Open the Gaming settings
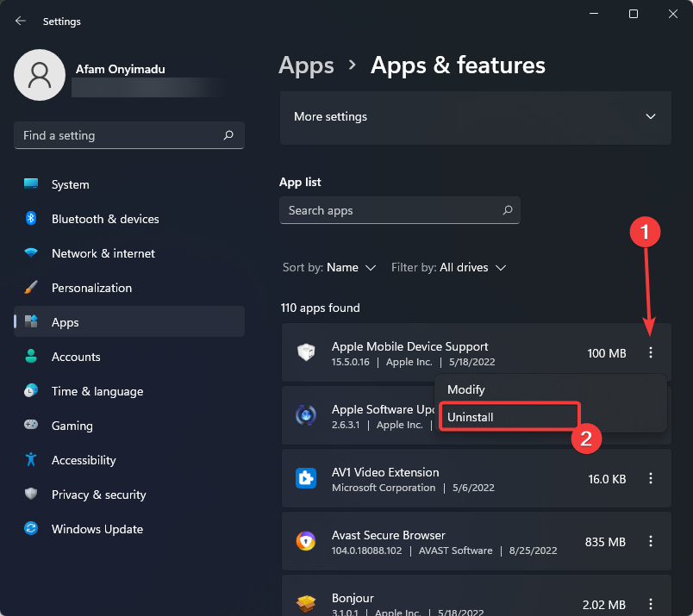693x616 pixels. tap(129, 426)
